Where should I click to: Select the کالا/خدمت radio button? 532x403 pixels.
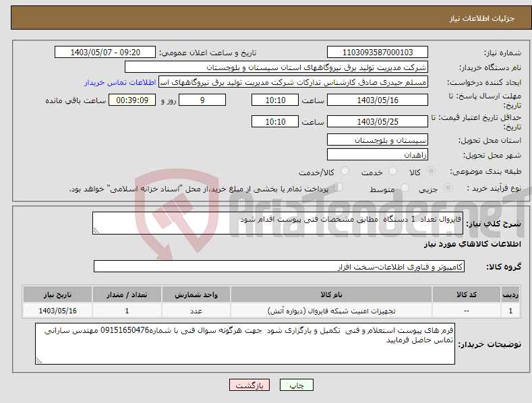click(345, 171)
